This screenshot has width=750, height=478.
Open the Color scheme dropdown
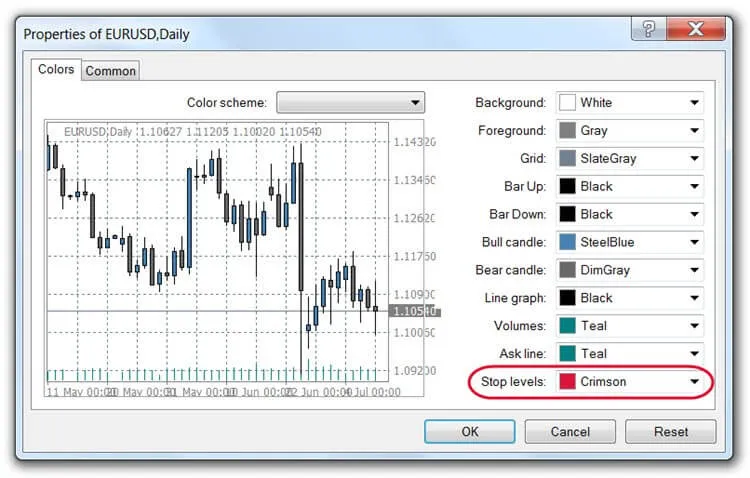(x=350, y=102)
